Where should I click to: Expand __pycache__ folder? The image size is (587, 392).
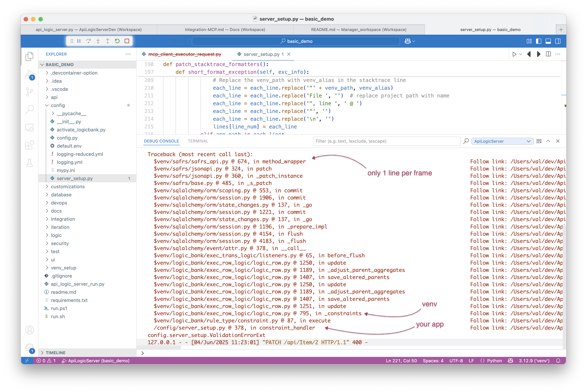[87, 113]
